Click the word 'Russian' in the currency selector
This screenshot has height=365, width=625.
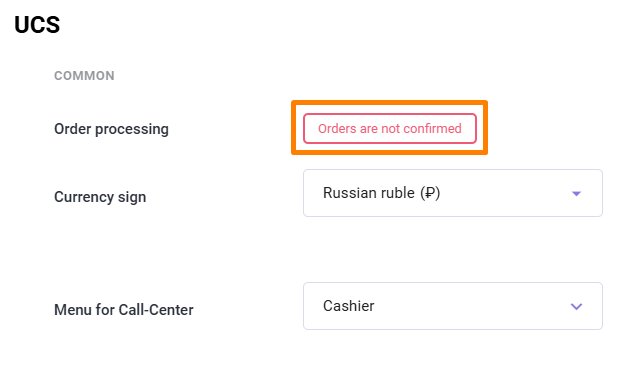click(x=350, y=193)
